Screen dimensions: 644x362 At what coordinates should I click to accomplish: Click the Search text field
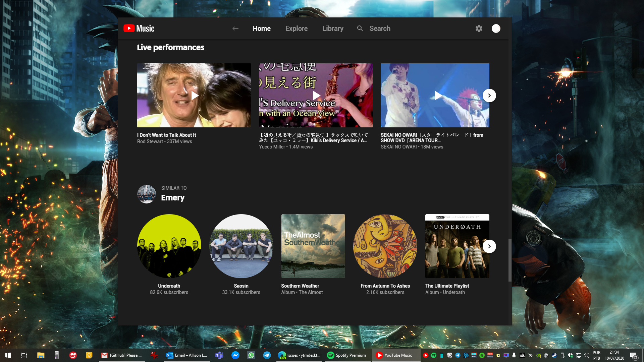click(380, 28)
